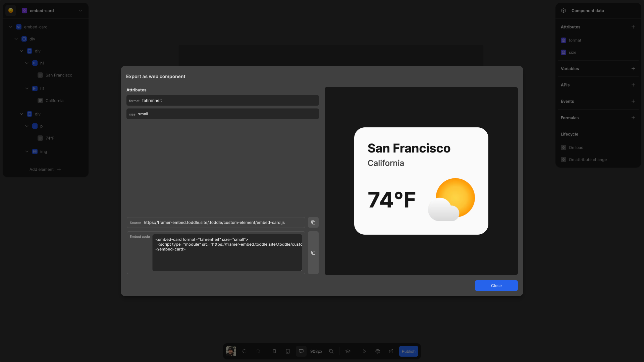This screenshot has height=362, width=644.
Task: Click the emoji project icon at top left
Action: pyautogui.click(x=11, y=10)
